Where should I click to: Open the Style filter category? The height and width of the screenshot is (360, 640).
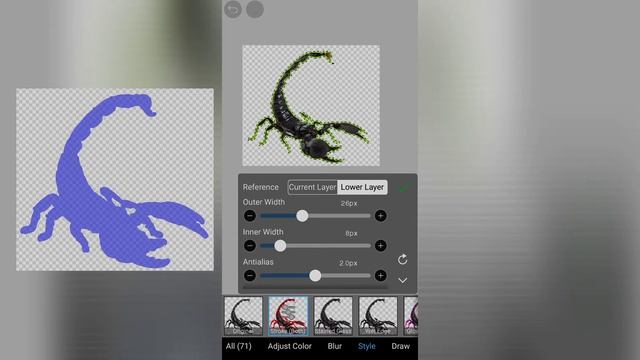click(x=367, y=346)
